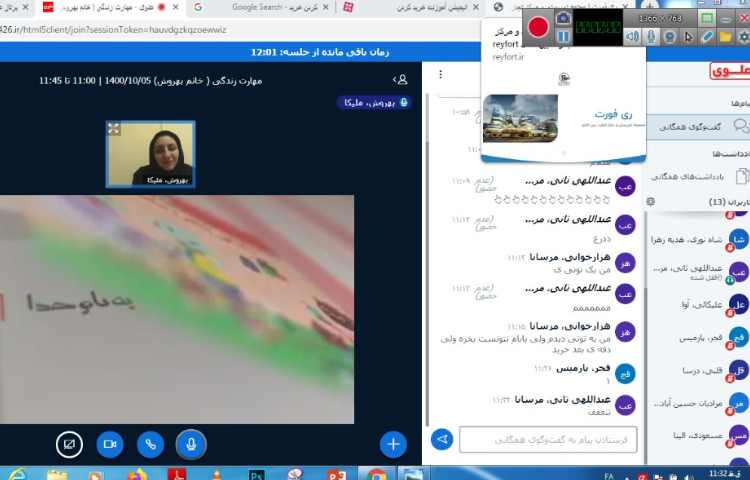750x480 pixels.
Task: Toggle recorder speaker audio capture
Action: coord(632,37)
